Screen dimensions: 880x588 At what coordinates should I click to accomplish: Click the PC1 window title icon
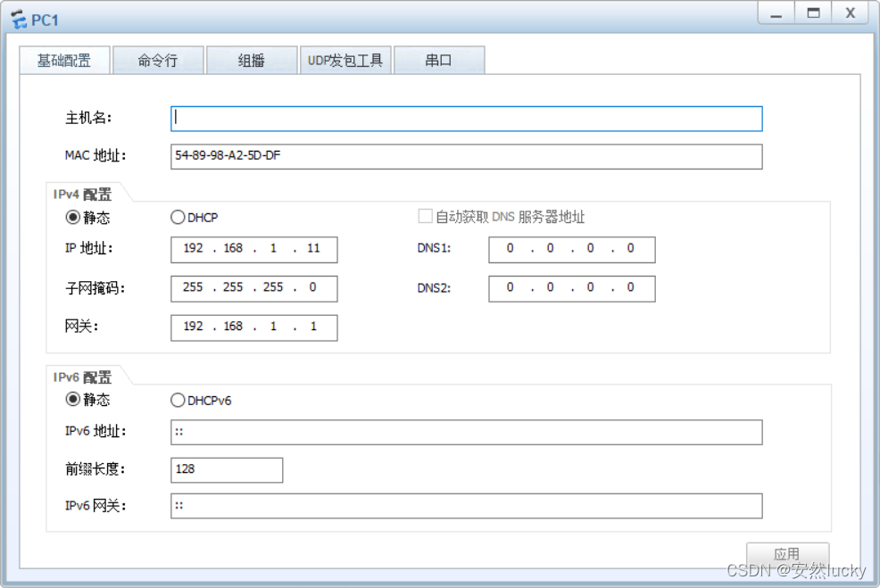point(19,21)
